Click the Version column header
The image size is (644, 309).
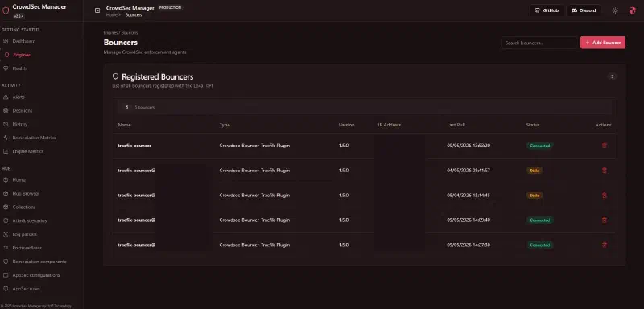pos(346,125)
